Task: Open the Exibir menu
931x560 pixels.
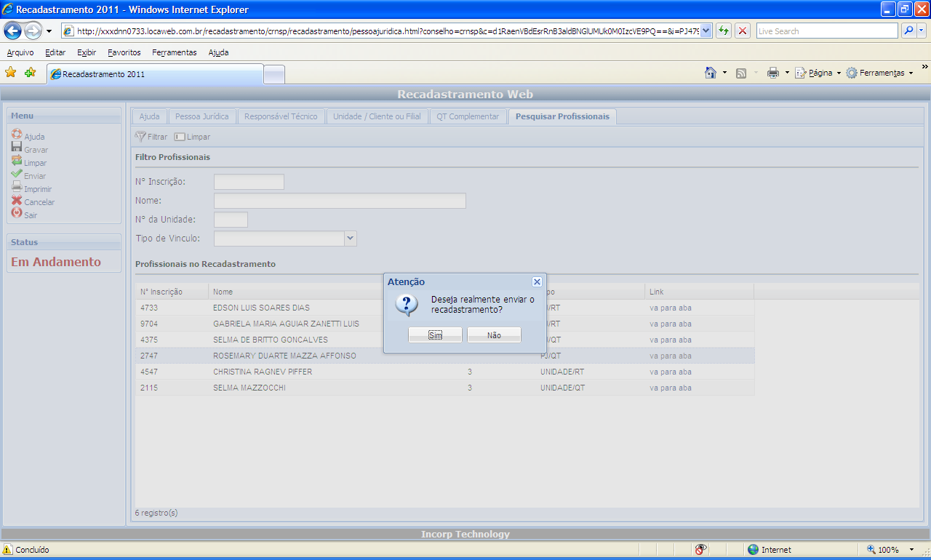Action: point(87,52)
